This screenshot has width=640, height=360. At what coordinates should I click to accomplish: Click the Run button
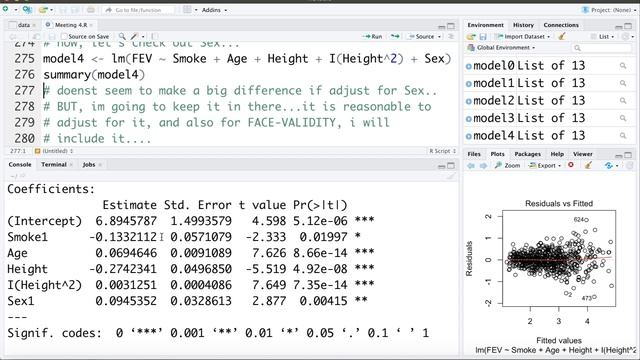point(372,36)
